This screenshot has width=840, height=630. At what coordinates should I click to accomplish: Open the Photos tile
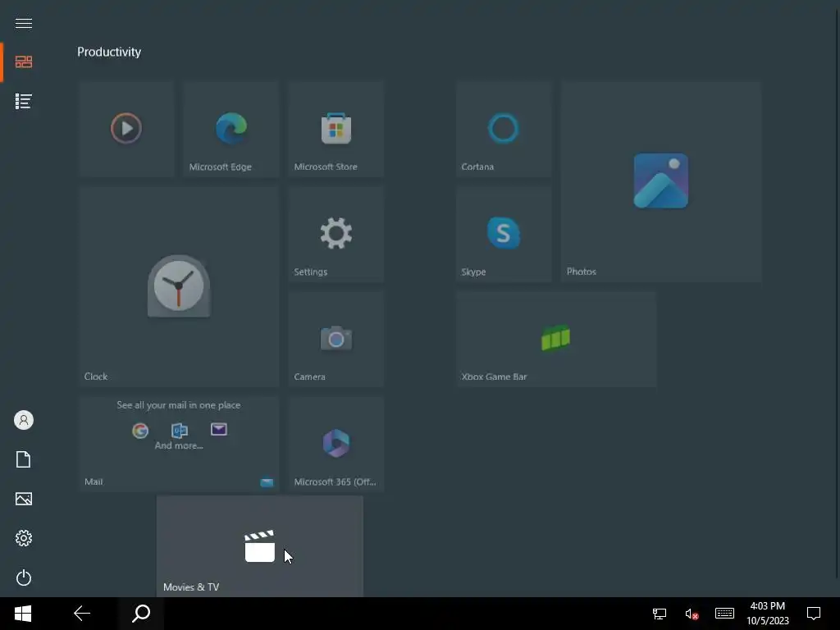[661, 181]
